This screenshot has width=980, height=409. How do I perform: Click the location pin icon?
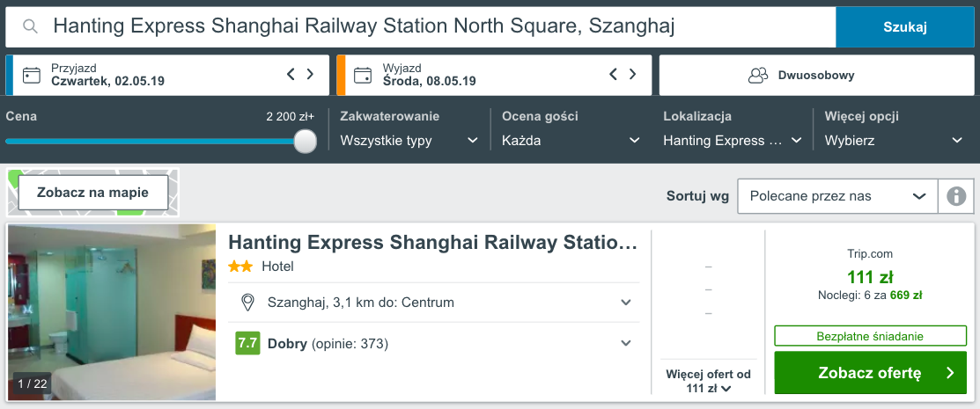tap(247, 303)
